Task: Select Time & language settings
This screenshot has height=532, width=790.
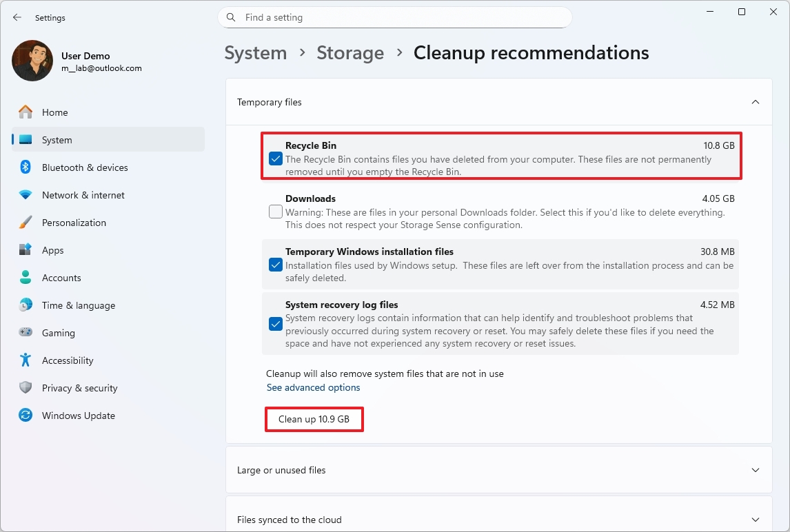Action: coord(77,305)
